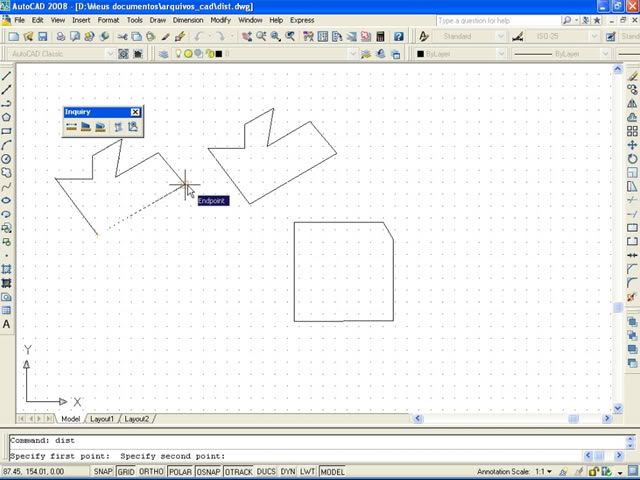Click the Array modify tool
The width and height of the screenshot is (640, 480).
click(632, 131)
